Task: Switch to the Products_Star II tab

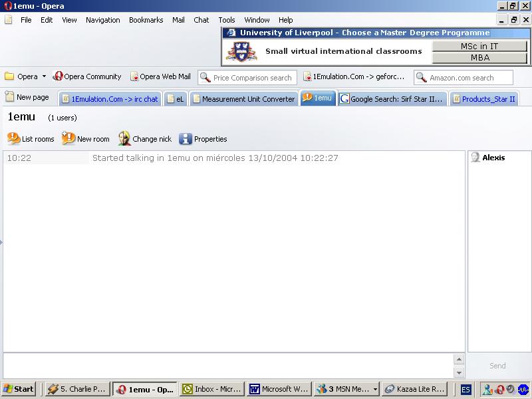Action: coord(484,98)
